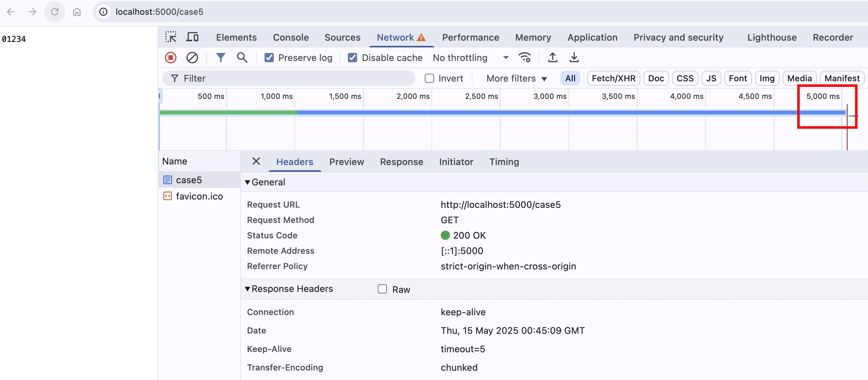View site information icon in address bar
The height and width of the screenshot is (380, 868).
pyautogui.click(x=103, y=12)
